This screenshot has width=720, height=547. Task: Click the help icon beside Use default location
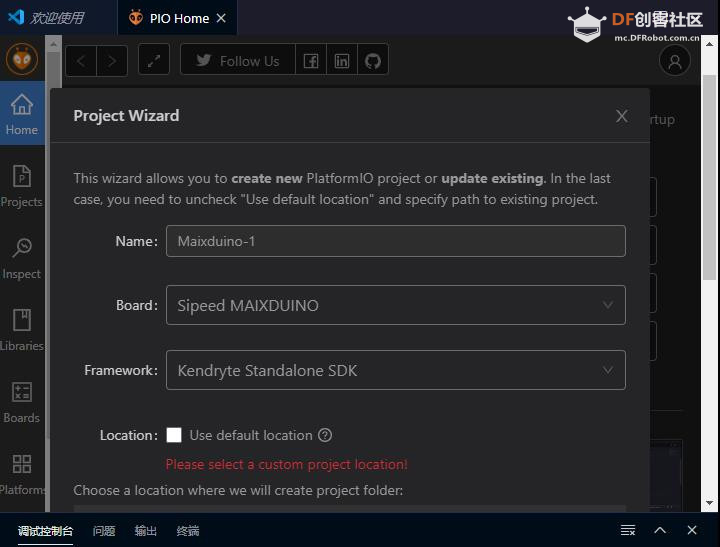325,435
